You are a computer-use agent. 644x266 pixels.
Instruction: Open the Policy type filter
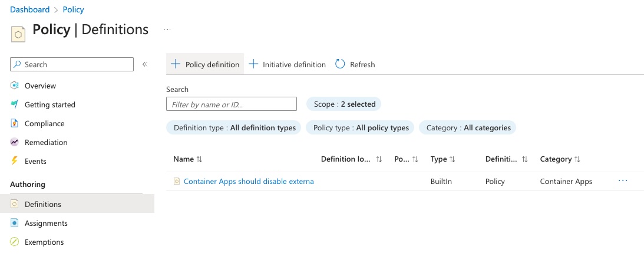(x=360, y=128)
